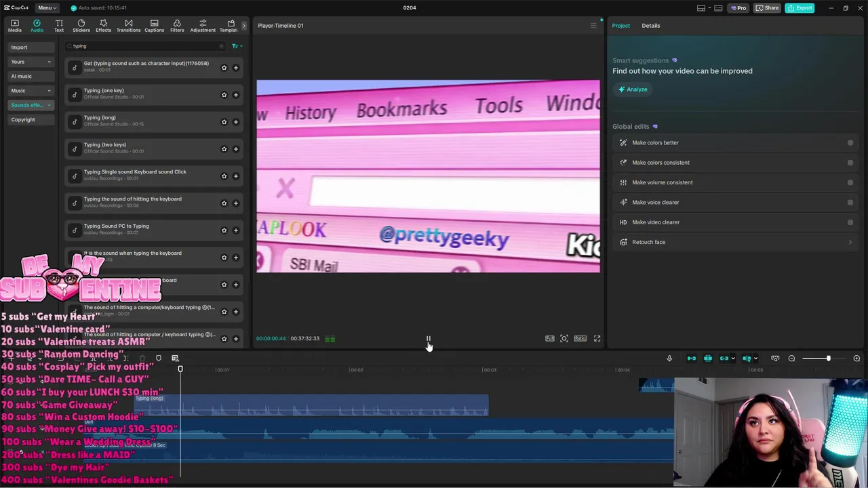The image size is (868, 488).
Task: Open the Templates tab
Action: tap(229, 26)
